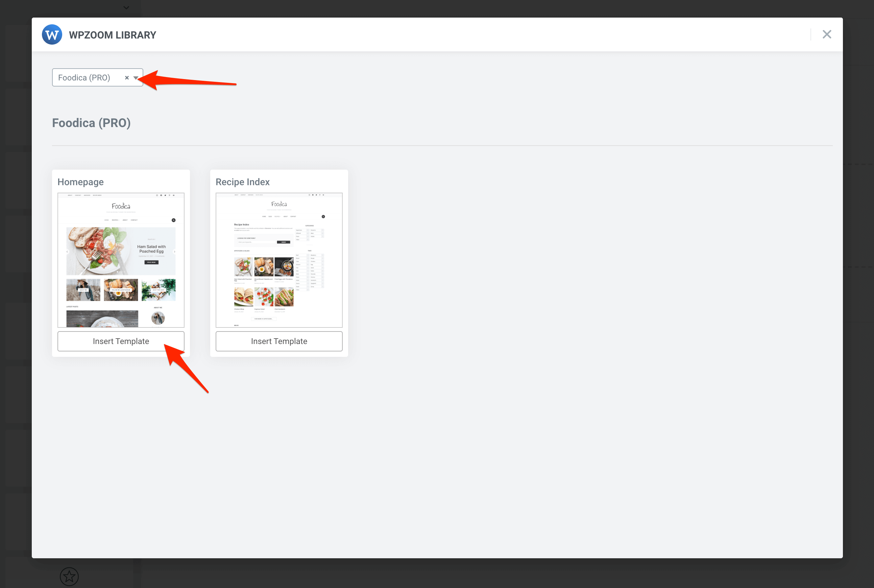Click the Foodica (PRO) section heading

[92, 123]
